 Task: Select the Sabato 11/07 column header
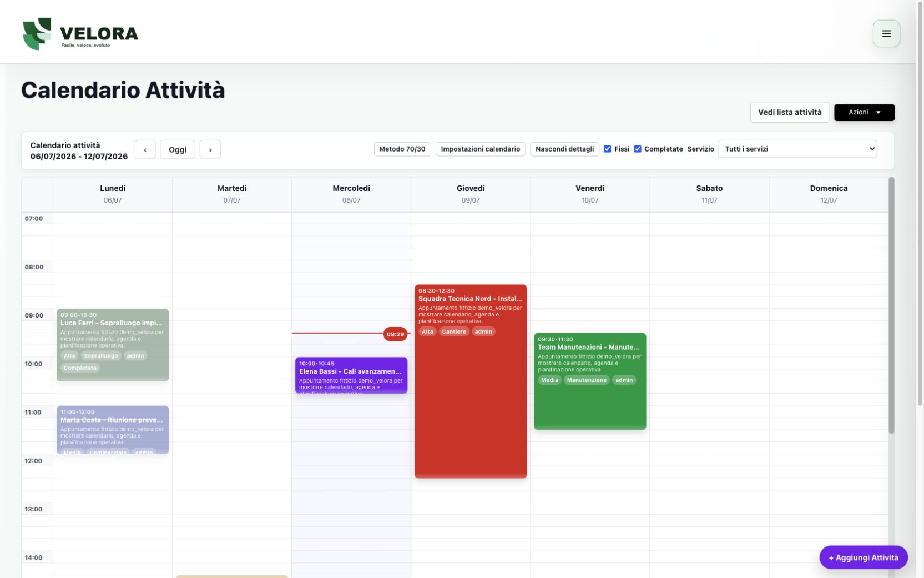709,194
